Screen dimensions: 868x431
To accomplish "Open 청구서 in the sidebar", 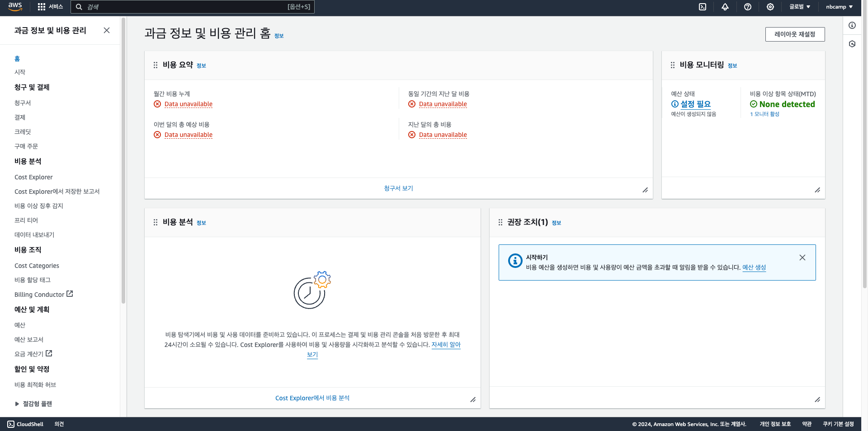I will coord(23,103).
